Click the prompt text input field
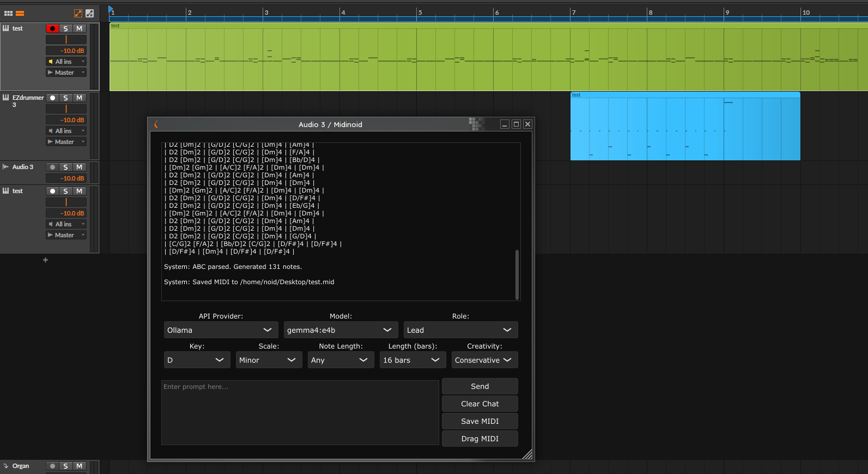The image size is (868, 474). 300,412
